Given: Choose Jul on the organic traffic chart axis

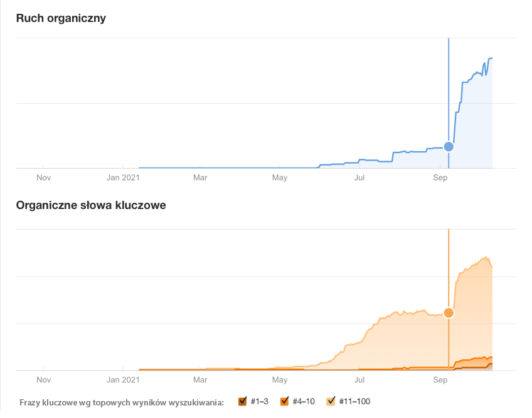Looking at the screenshot, I should click(x=359, y=178).
